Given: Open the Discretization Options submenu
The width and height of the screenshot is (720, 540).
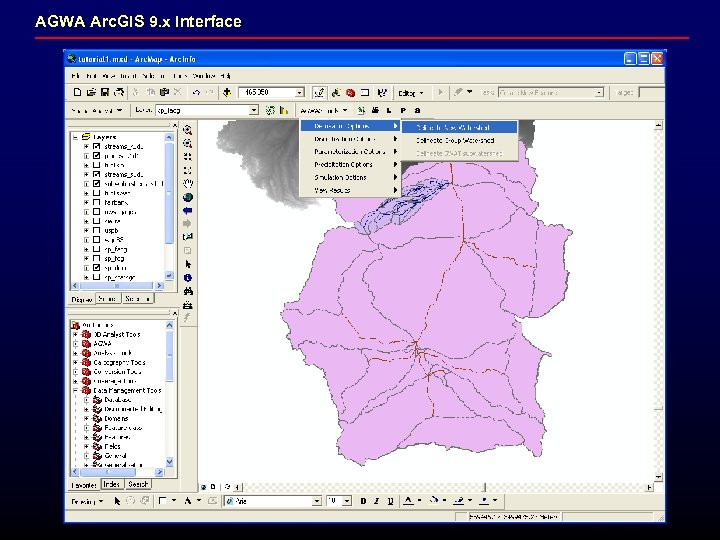Looking at the screenshot, I should 350,139.
